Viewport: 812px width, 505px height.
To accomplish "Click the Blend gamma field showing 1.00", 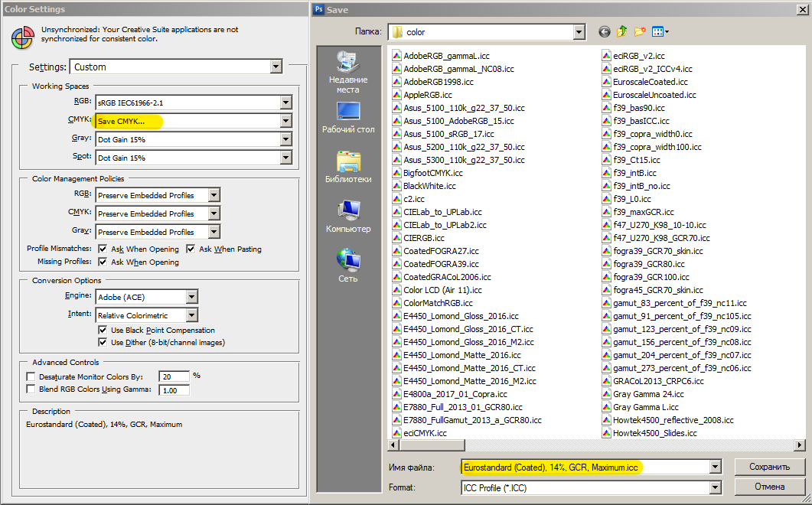I will (x=174, y=390).
